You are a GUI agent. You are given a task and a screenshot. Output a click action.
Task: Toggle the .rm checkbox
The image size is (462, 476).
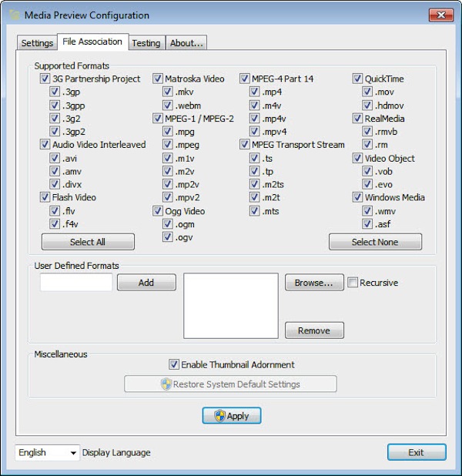pos(367,145)
